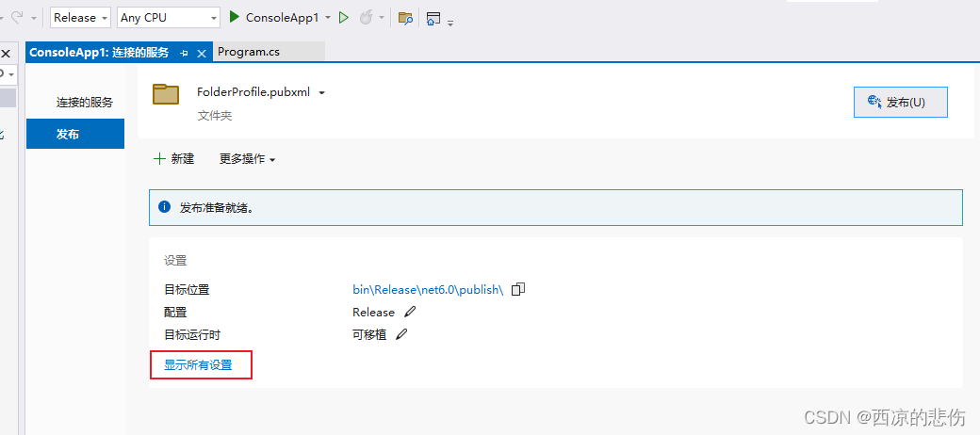Select 连接的服务 in the side navigation
The width and height of the screenshot is (980, 435).
(84, 103)
